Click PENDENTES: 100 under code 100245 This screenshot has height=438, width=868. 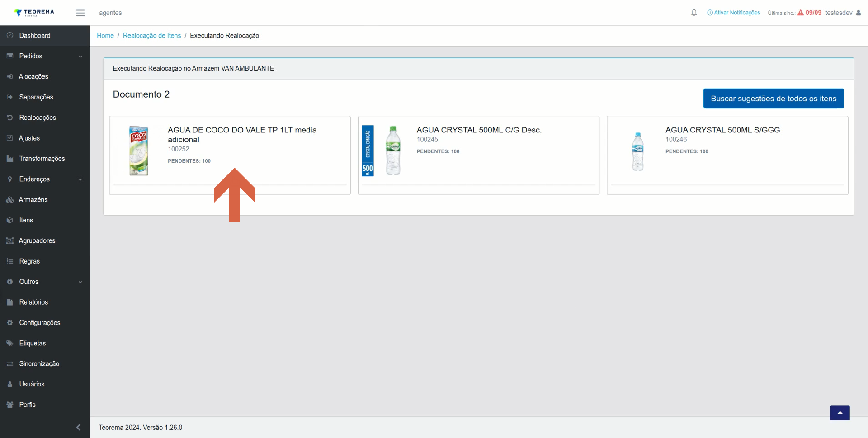(x=438, y=151)
